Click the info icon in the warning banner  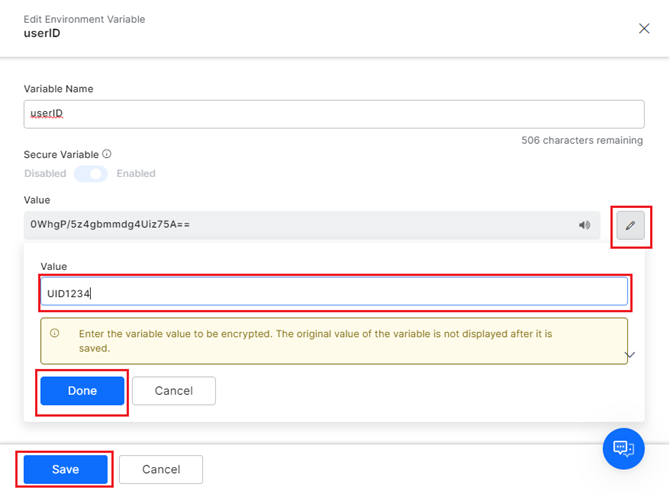[x=55, y=334]
